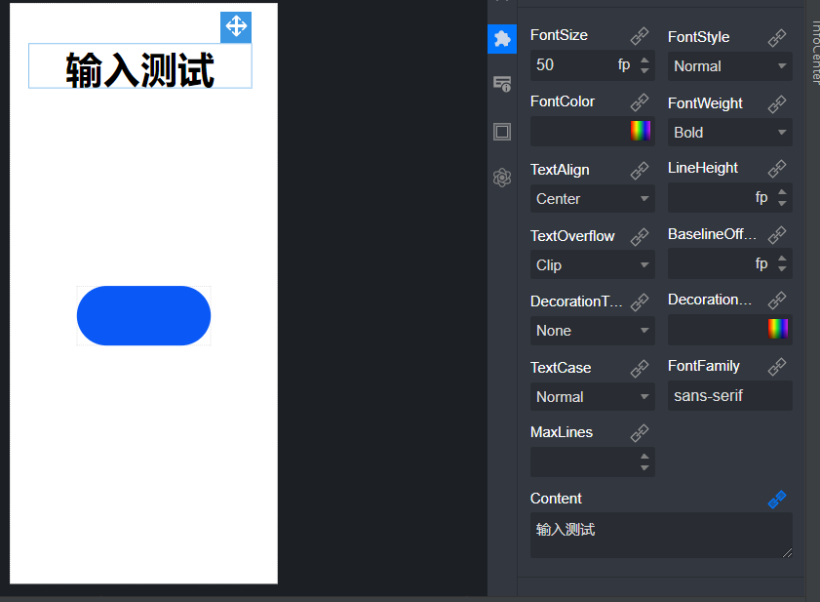Open the component info panel icon in the sidebar
The height and width of the screenshot is (602, 820).
pos(502,84)
